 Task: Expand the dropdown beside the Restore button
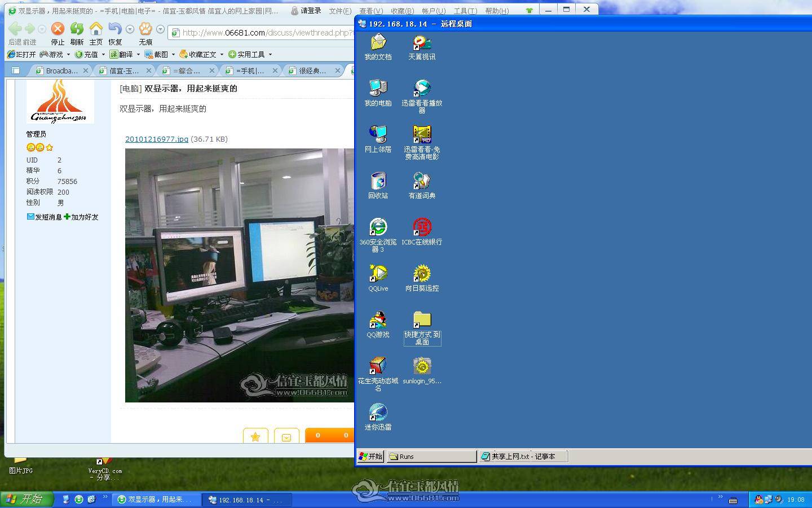coord(130,29)
